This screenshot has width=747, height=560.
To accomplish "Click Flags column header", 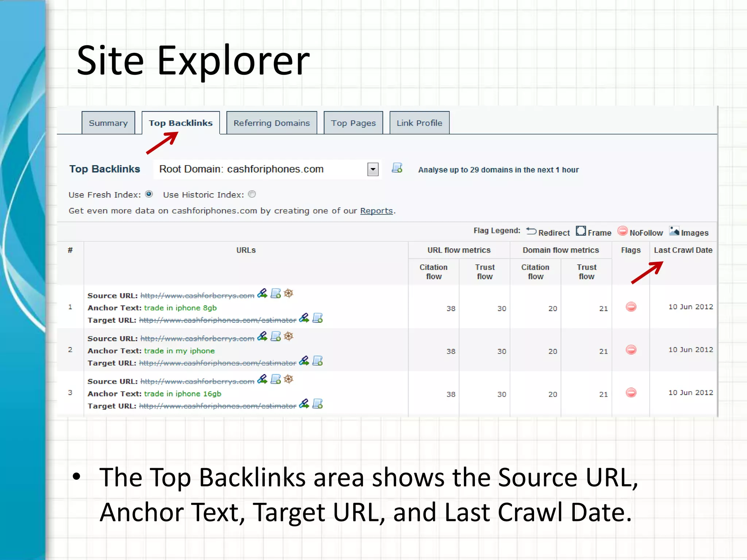I will point(631,250).
